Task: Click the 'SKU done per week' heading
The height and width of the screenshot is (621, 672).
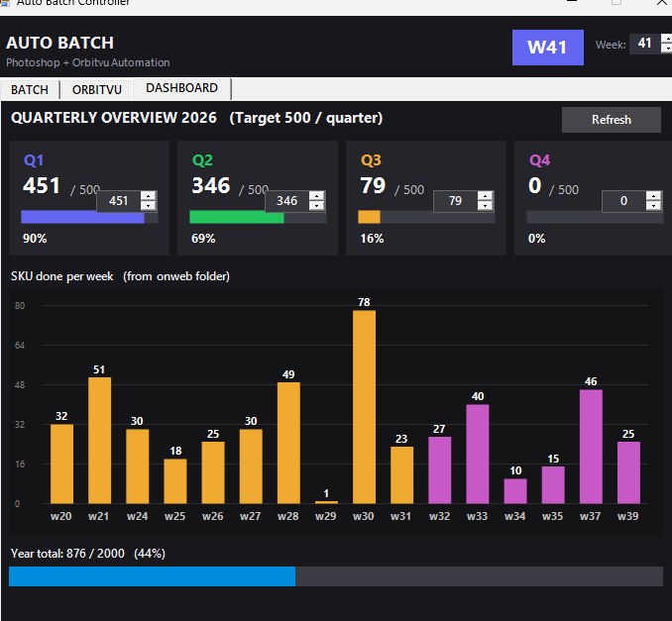Action: point(62,276)
